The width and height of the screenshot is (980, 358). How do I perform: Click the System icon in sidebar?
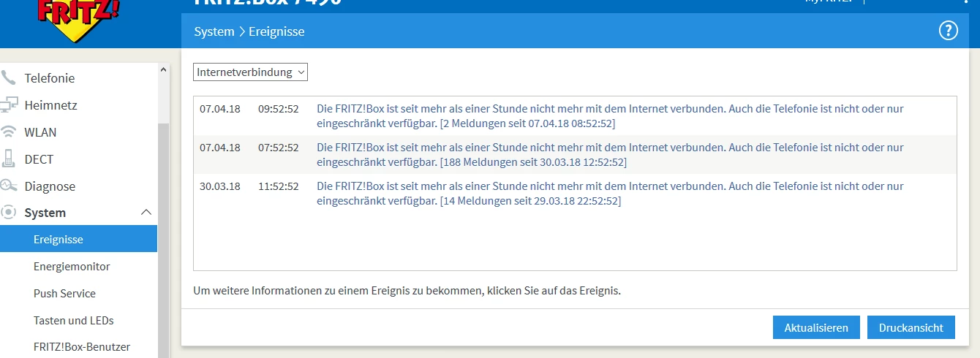[x=9, y=213]
